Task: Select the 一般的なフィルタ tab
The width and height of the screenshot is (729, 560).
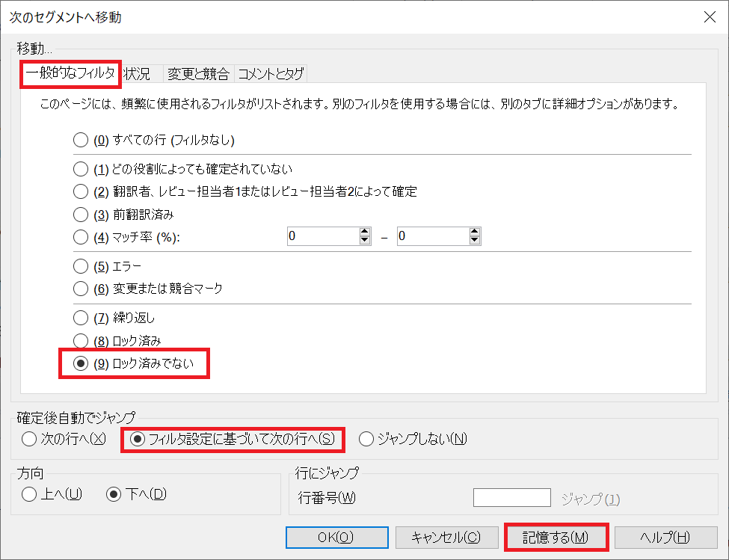Action: (x=70, y=73)
